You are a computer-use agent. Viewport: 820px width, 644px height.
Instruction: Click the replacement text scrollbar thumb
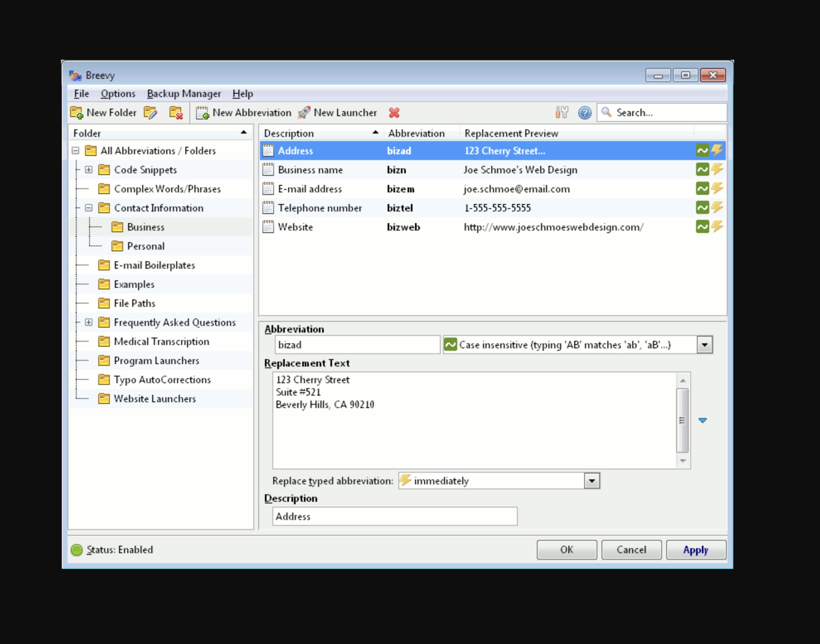(x=682, y=420)
